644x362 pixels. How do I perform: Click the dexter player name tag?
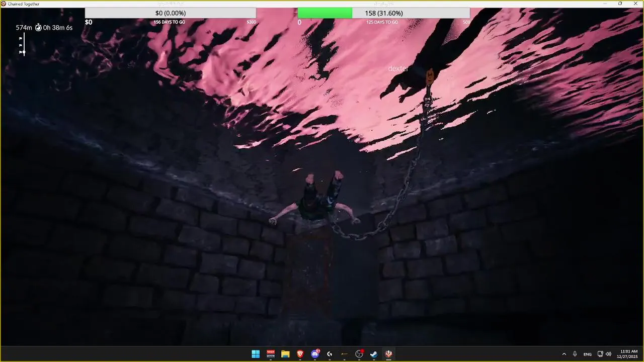398,68
